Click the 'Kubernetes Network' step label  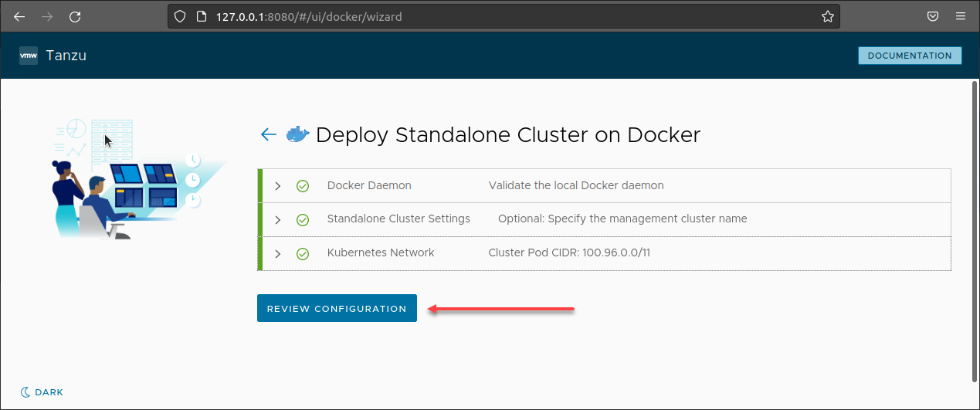point(381,252)
